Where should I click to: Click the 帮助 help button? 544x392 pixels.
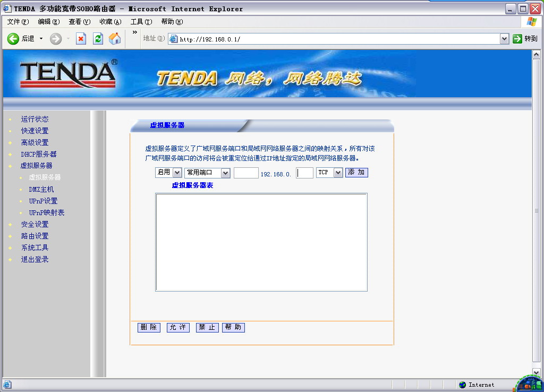[234, 328]
